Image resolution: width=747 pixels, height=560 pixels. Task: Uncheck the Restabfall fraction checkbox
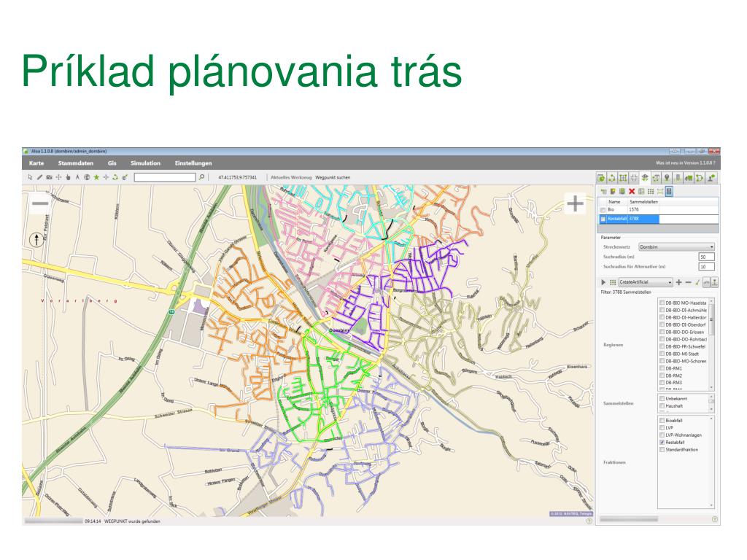662,443
